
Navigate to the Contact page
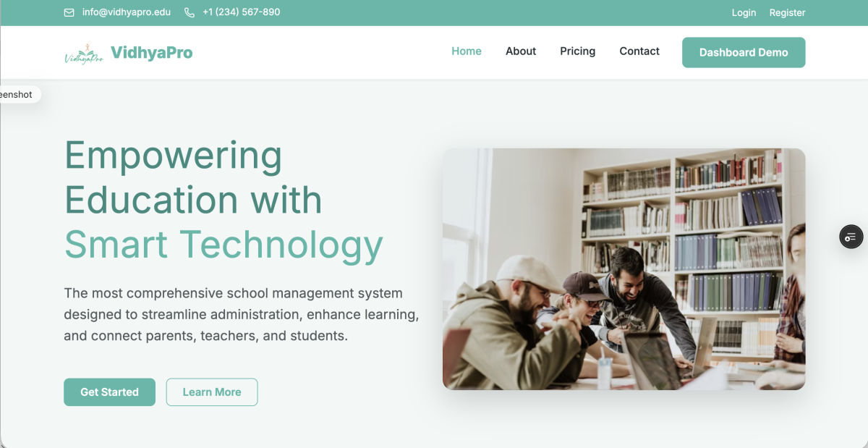coord(639,51)
